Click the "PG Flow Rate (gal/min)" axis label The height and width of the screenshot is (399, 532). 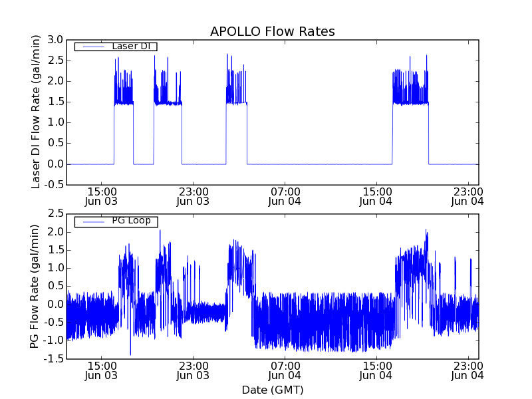point(34,286)
